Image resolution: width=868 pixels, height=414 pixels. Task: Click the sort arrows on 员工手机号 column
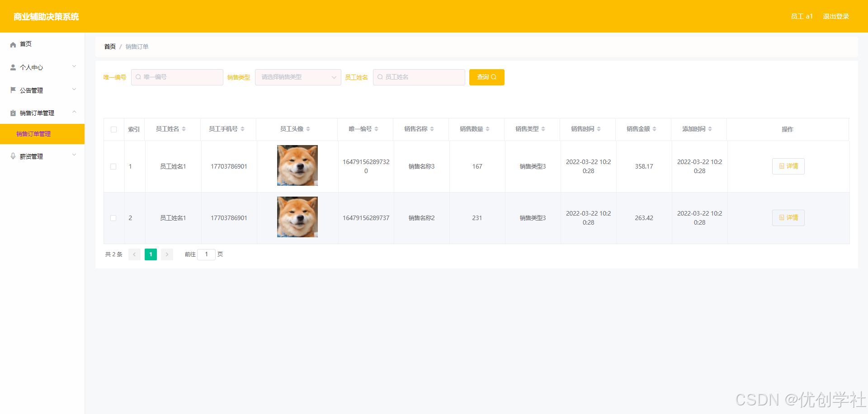coord(243,129)
